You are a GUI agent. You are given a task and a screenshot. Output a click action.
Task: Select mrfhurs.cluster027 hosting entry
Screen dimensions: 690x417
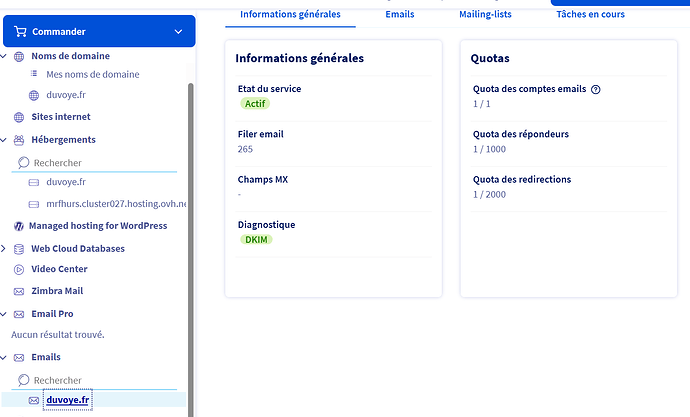click(116, 204)
